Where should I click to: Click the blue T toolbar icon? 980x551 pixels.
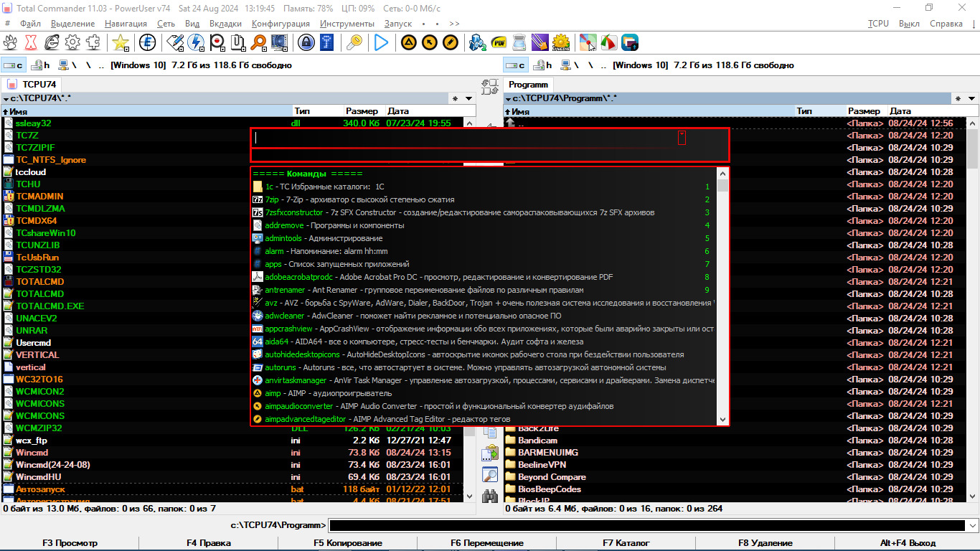326,42
